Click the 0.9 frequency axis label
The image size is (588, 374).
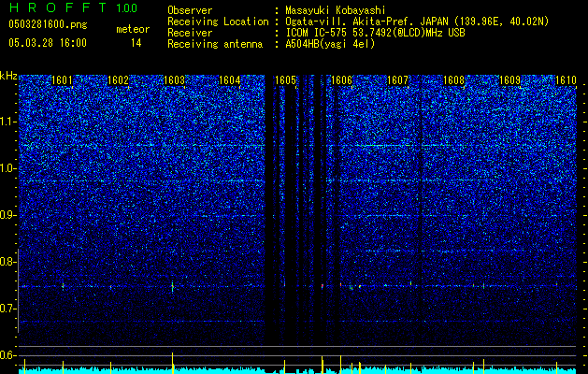8,215
